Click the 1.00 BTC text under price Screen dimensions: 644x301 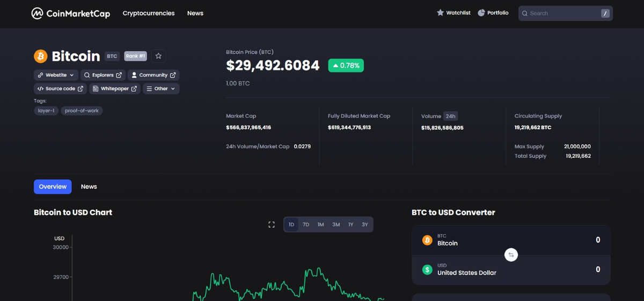[x=238, y=84]
